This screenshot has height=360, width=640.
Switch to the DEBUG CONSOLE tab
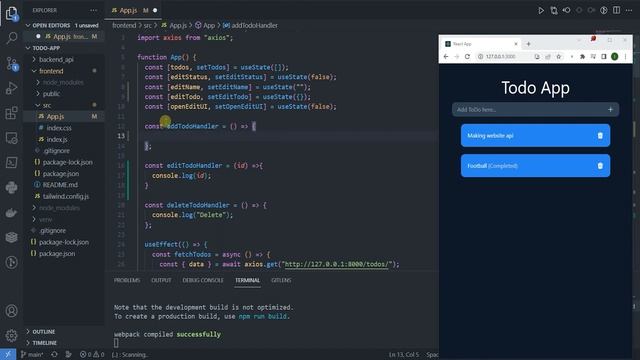click(x=203, y=280)
